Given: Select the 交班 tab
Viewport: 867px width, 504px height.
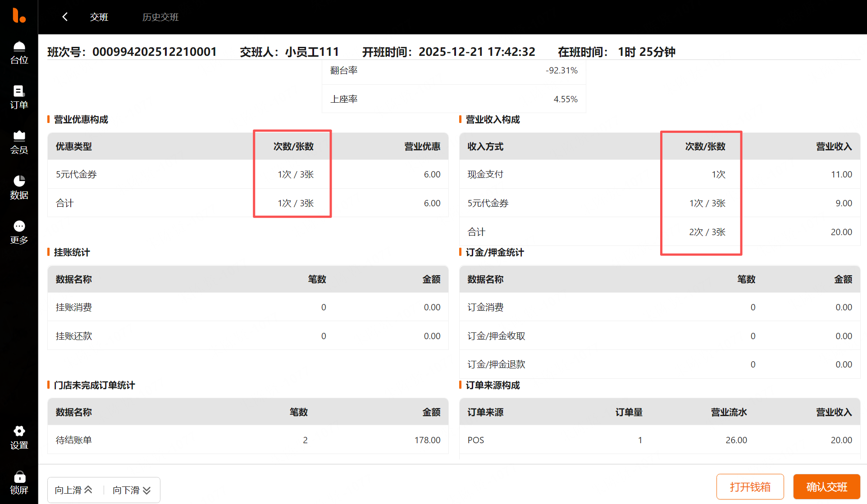Looking at the screenshot, I should [x=99, y=17].
